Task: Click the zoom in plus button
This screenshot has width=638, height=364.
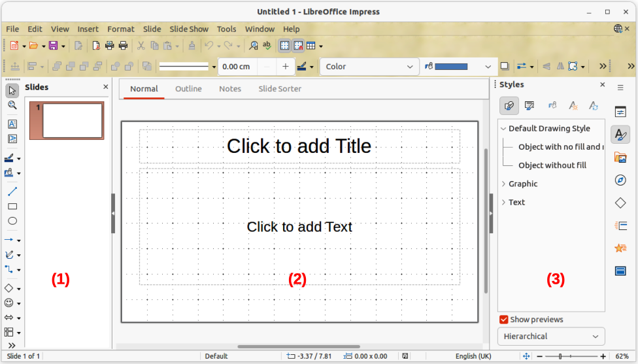Action: (x=603, y=356)
